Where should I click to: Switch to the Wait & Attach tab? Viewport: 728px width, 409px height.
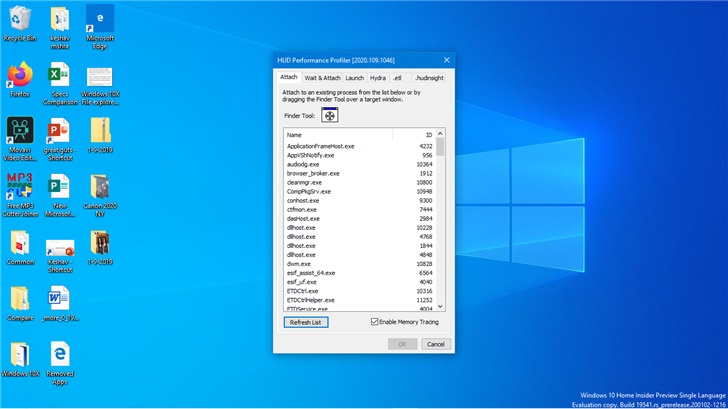322,77
